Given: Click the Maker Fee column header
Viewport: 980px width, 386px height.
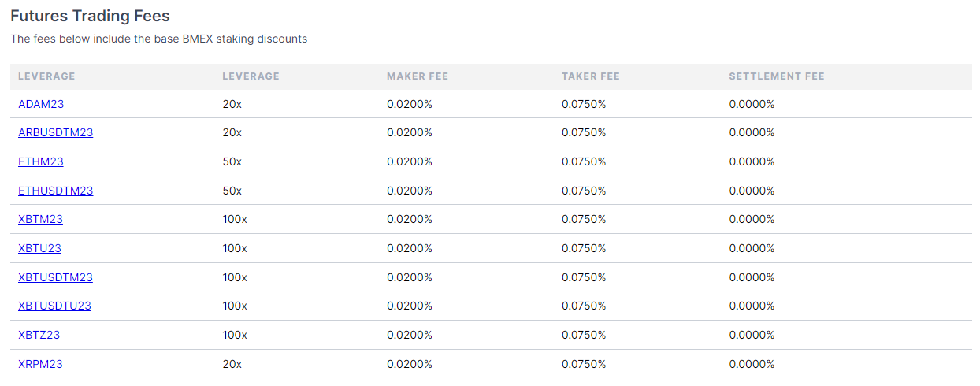Looking at the screenshot, I should click(x=418, y=76).
